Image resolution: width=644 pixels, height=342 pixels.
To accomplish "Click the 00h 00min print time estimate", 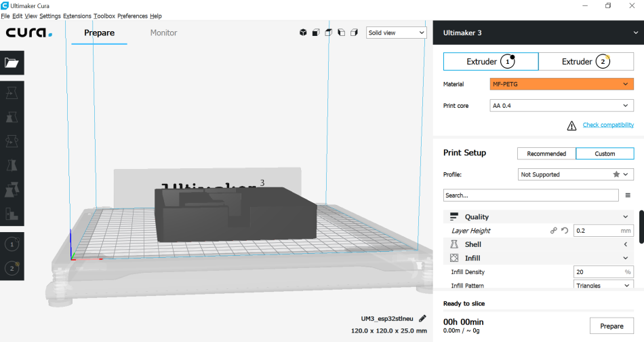I will (463, 322).
